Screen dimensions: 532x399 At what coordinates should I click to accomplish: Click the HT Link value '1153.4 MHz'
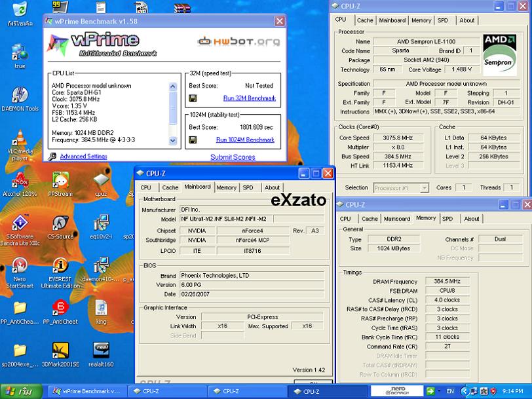tap(398, 166)
